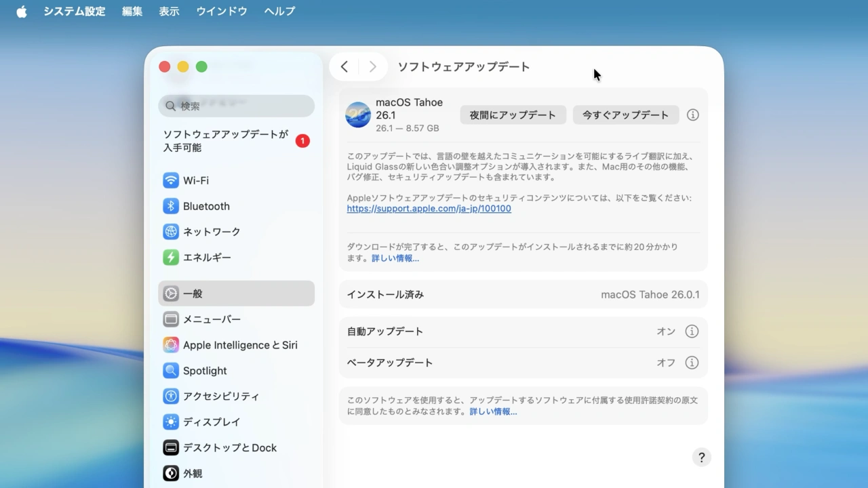Click the forward navigation chevron

point(372,66)
